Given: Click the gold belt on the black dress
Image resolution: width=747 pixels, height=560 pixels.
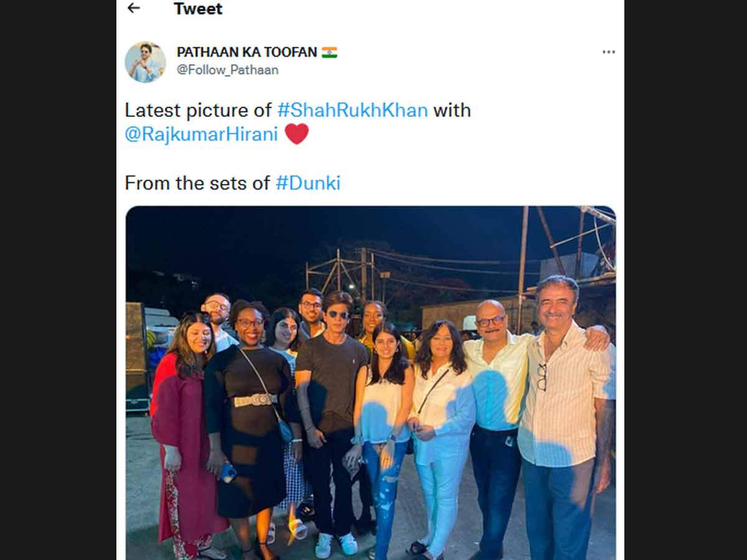Looking at the screenshot, I should [x=255, y=401].
